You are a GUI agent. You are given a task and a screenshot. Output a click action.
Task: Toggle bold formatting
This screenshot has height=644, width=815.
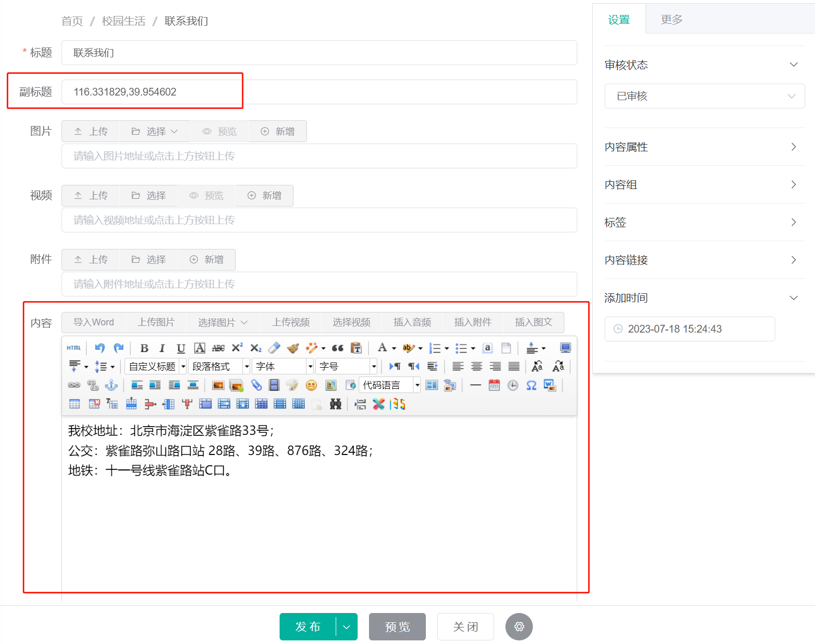(144, 348)
